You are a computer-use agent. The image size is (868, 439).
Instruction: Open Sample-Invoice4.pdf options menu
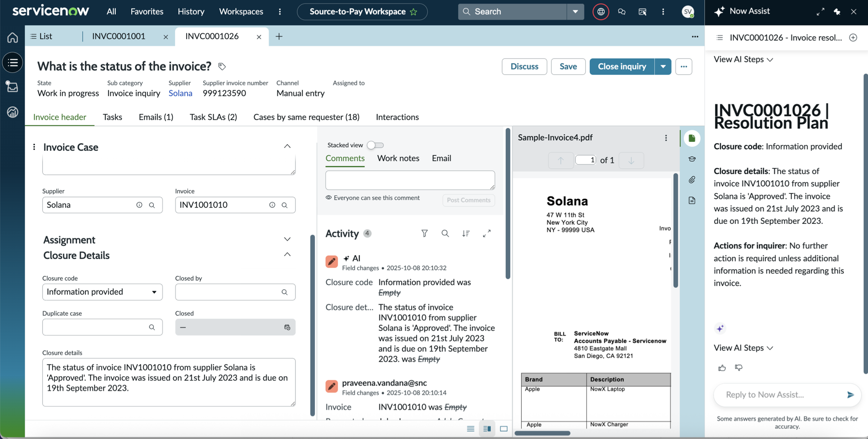[666, 138]
